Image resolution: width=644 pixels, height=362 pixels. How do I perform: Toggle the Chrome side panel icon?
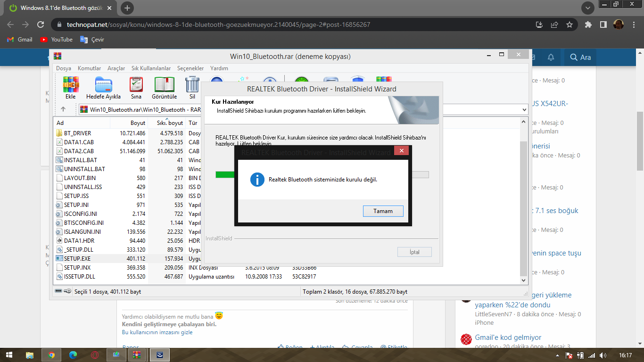click(603, 25)
